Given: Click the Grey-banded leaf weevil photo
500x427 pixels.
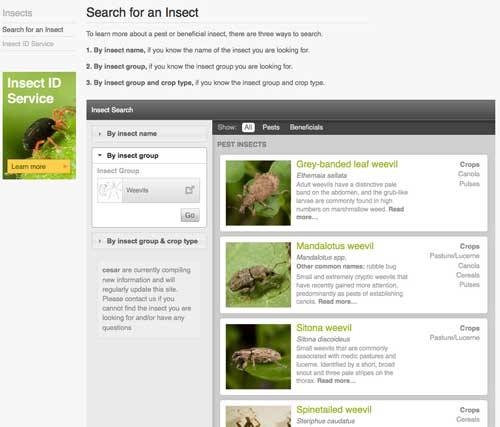Looking at the screenshot, I should coord(258,193).
